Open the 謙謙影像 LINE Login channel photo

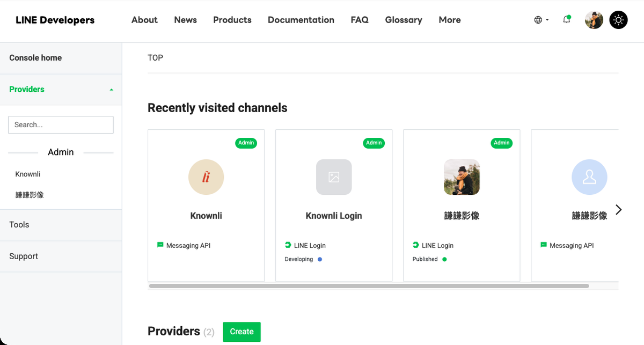click(x=462, y=177)
